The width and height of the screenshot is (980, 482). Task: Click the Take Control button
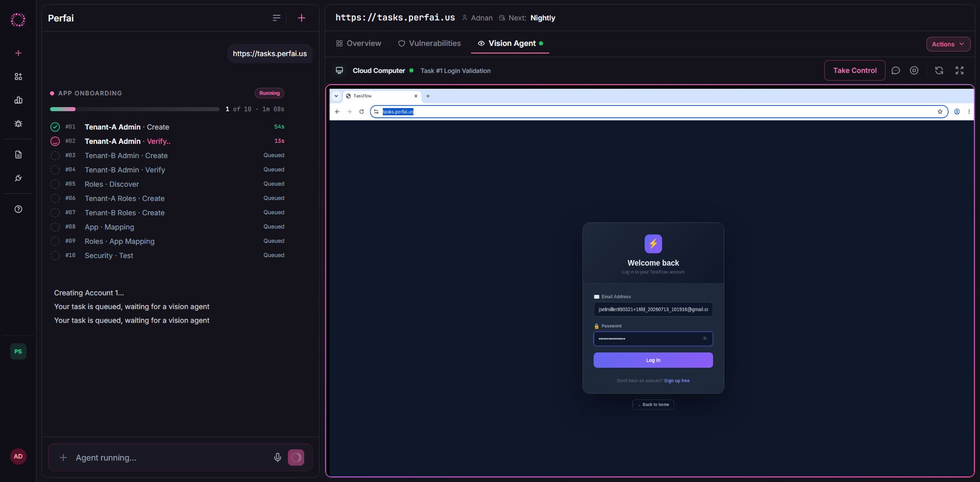(855, 70)
